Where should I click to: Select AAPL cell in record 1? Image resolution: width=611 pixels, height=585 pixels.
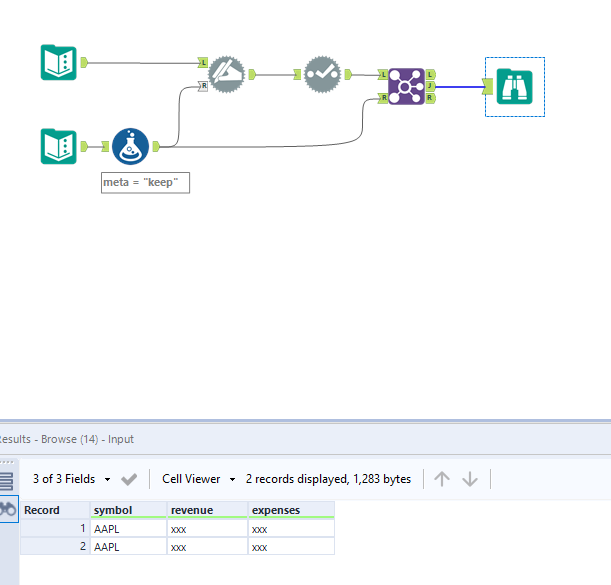129,529
